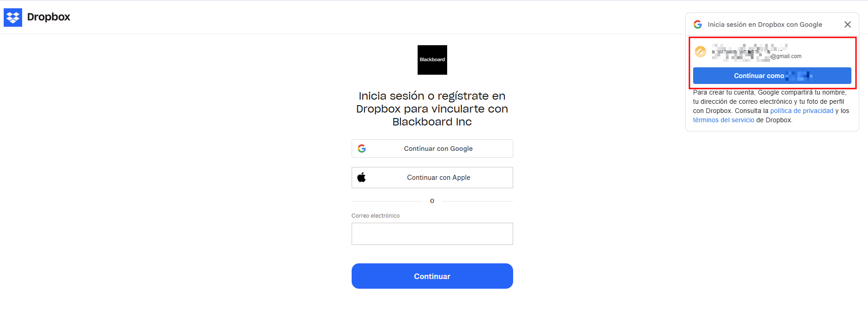Click the Inicia sesión o regístrate heading

pyautogui.click(x=432, y=109)
